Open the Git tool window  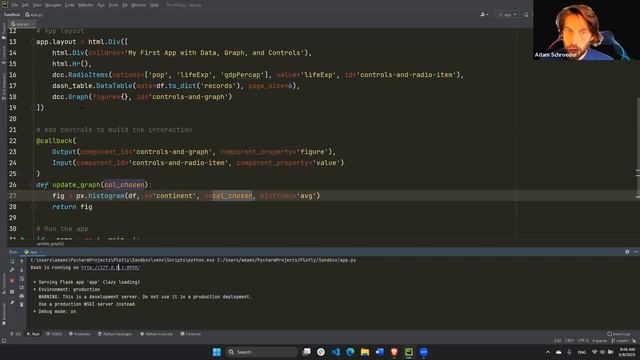16,334
